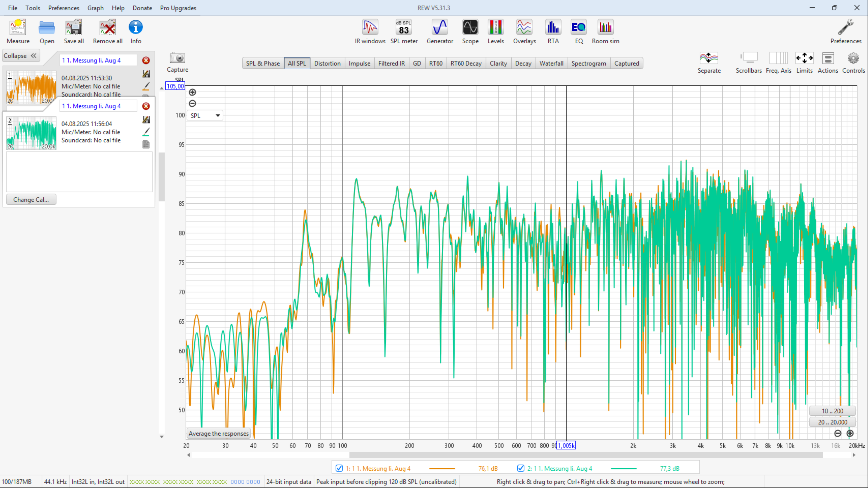The height and width of the screenshot is (488, 868).
Task: Collapse the measurements panel
Action: point(21,56)
